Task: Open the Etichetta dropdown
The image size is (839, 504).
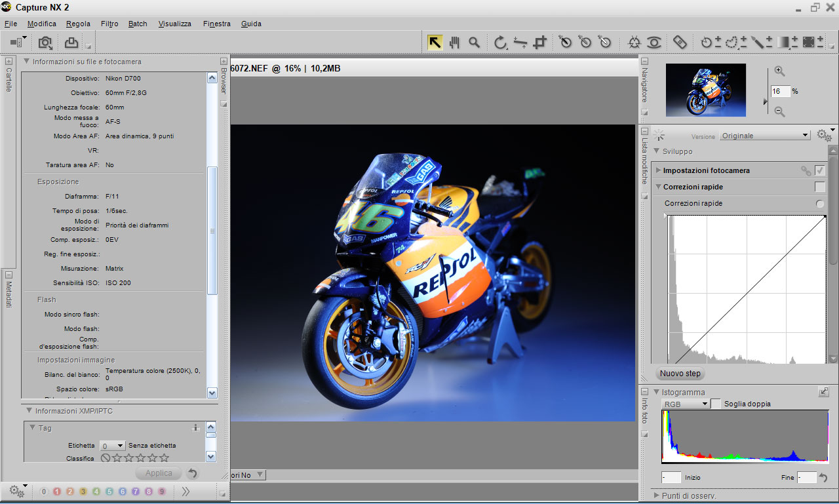Action: click(112, 446)
